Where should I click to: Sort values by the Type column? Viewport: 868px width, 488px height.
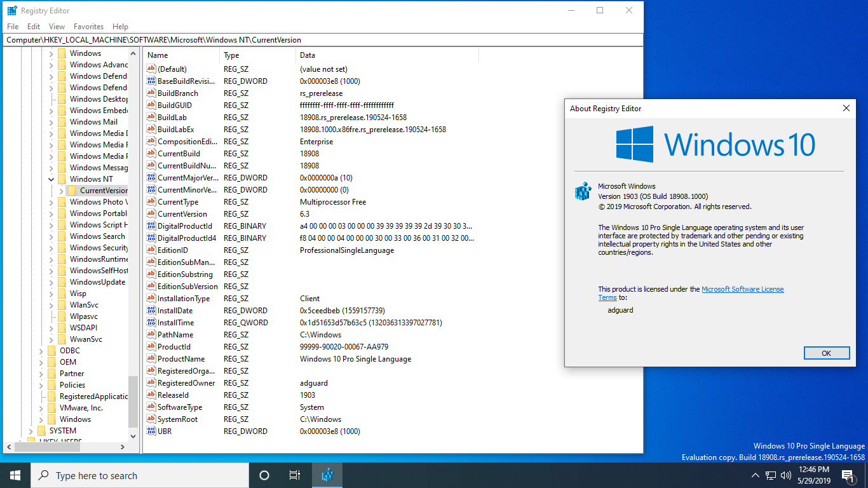pyautogui.click(x=257, y=55)
